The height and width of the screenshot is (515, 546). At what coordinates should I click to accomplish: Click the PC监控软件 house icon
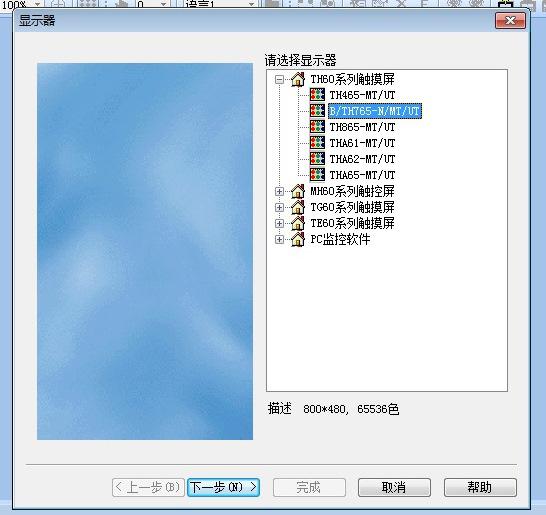(298, 239)
